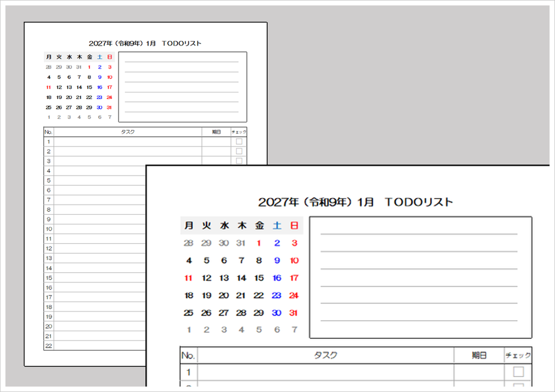
Task: Click the "月" weekday header on enlarged calendar
Action: tap(189, 226)
